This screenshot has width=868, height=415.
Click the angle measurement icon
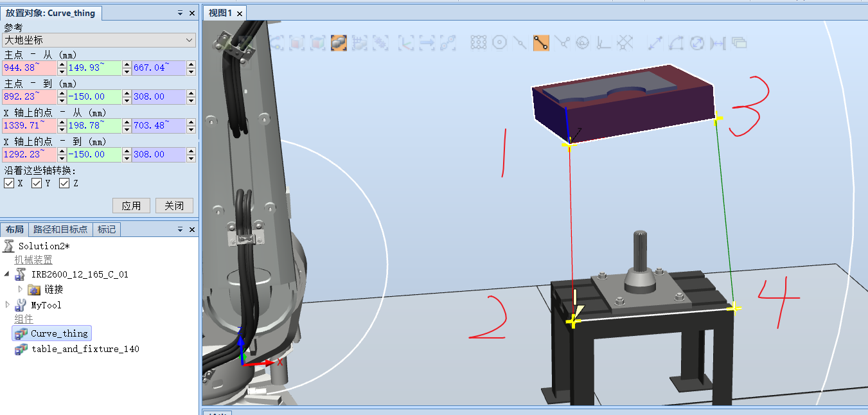tap(675, 42)
